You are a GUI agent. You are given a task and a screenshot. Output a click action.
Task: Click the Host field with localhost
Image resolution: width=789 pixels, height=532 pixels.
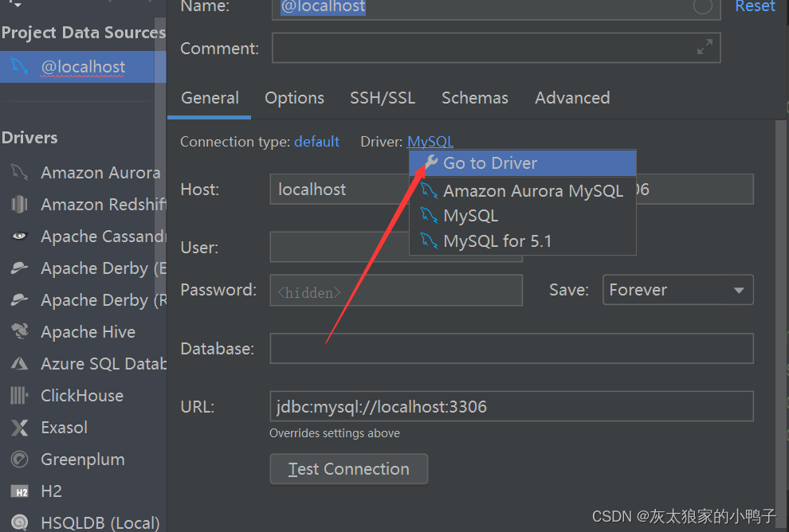pyautogui.click(x=340, y=189)
